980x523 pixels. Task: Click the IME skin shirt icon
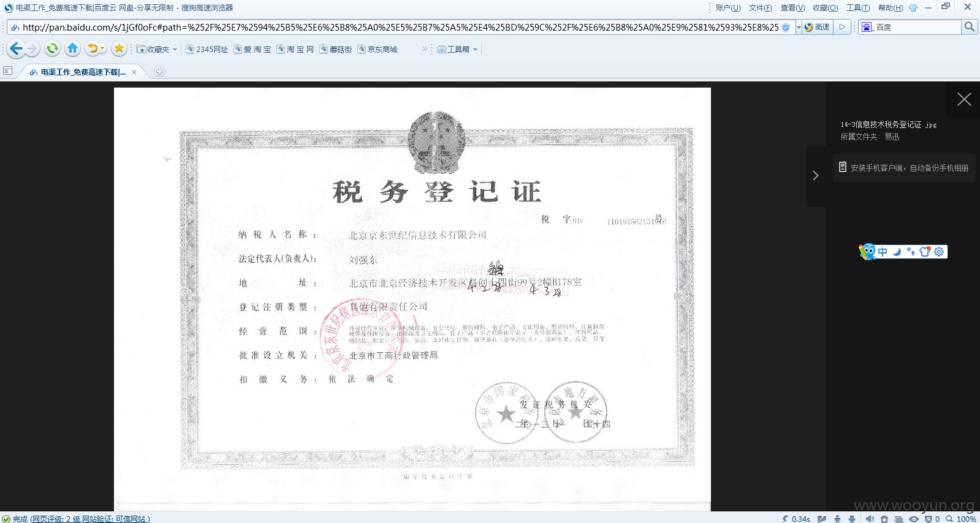pyautogui.click(x=925, y=252)
